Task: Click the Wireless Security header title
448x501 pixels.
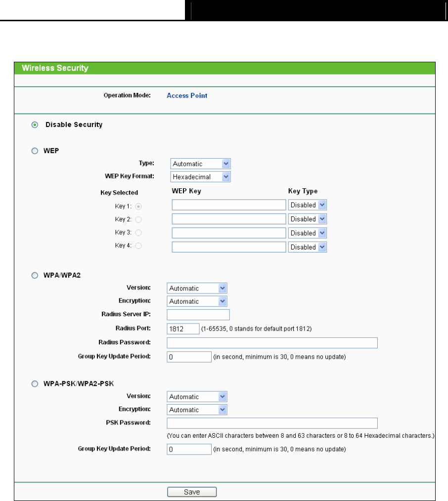Action: click(x=55, y=68)
